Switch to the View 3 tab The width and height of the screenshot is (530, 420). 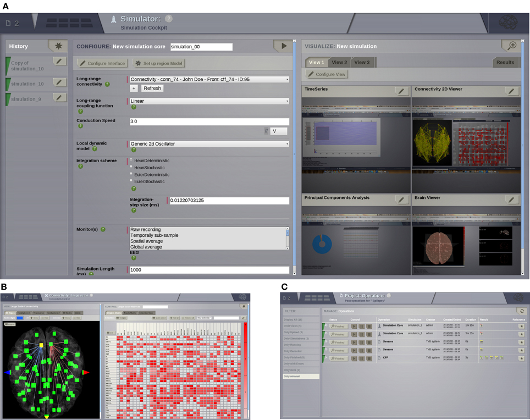pyautogui.click(x=362, y=62)
